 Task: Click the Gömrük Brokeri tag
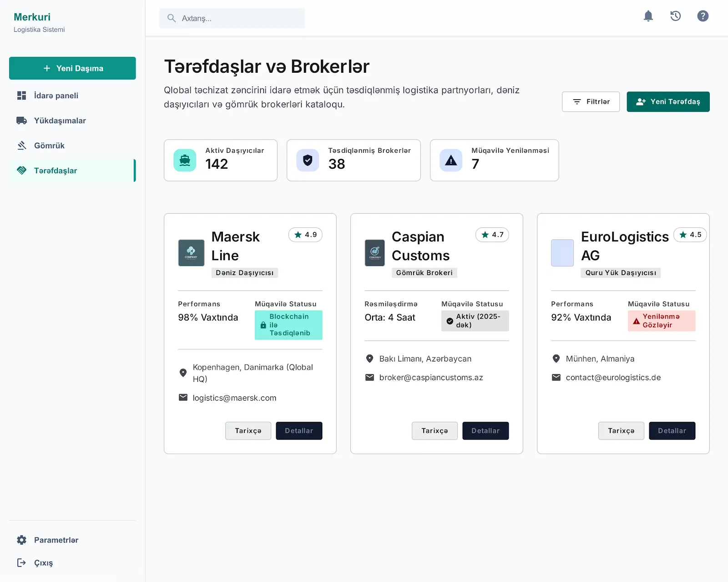pos(425,273)
